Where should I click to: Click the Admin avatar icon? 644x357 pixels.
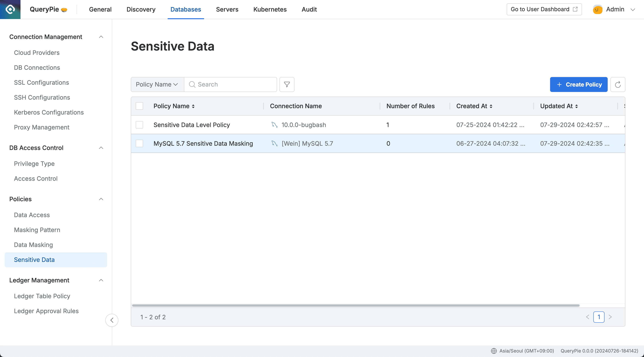tap(597, 9)
